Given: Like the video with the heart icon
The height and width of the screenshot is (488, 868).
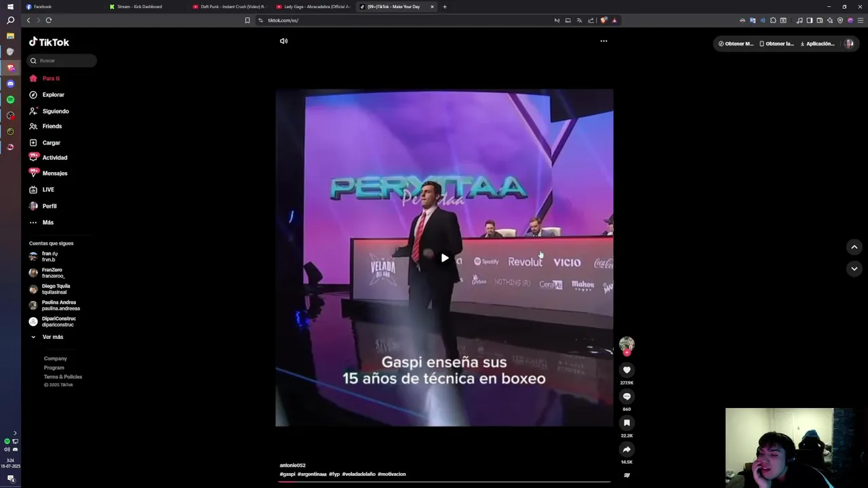Looking at the screenshot, I should 627,370.
